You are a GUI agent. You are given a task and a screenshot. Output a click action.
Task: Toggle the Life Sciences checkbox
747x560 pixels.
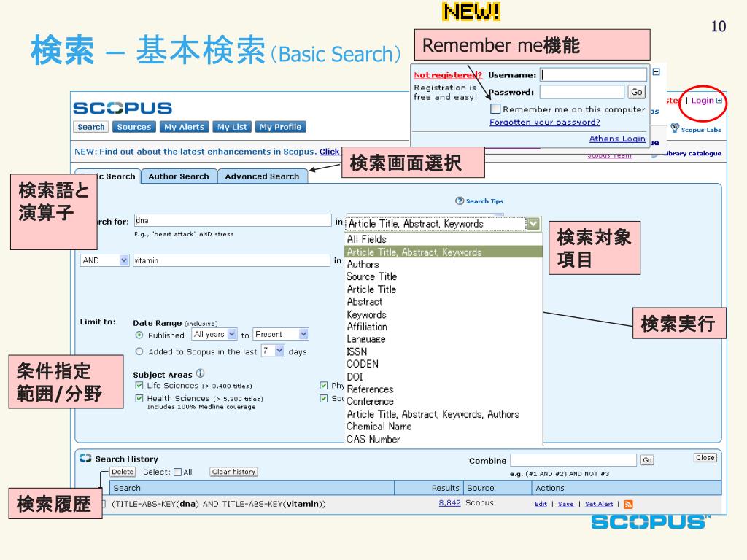click(x=139, y=385)
